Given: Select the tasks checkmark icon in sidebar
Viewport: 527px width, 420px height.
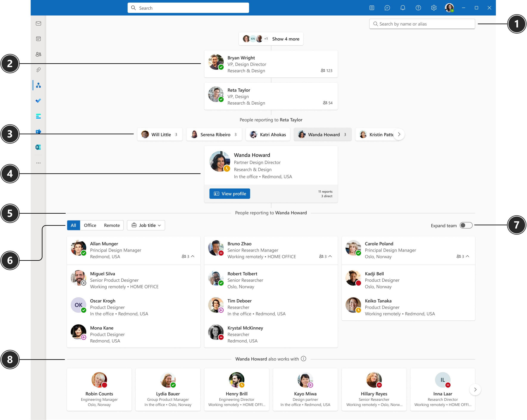Looking at the screenshot, I should [x=38, y=101].
